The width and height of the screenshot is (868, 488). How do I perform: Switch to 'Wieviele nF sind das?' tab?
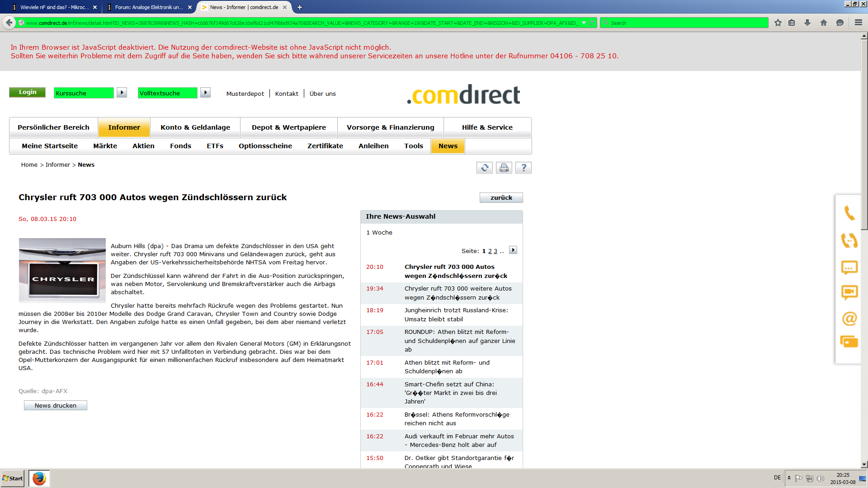point(54,7)
